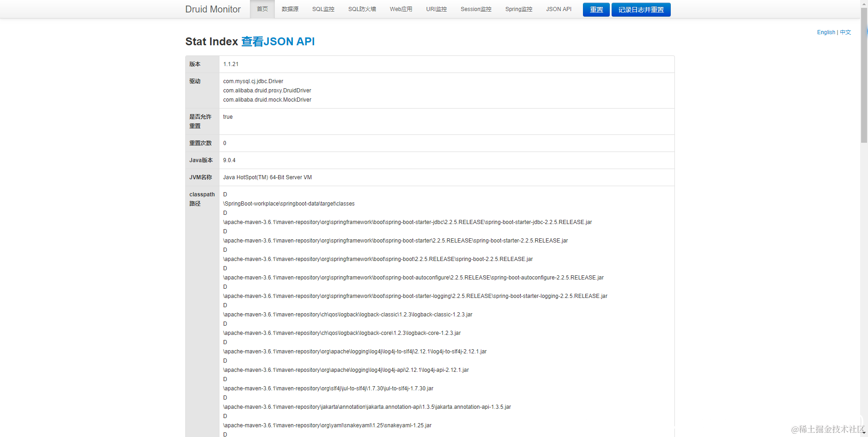Switch language to English
Screen dimensions: 868x437
click(826, 32)
